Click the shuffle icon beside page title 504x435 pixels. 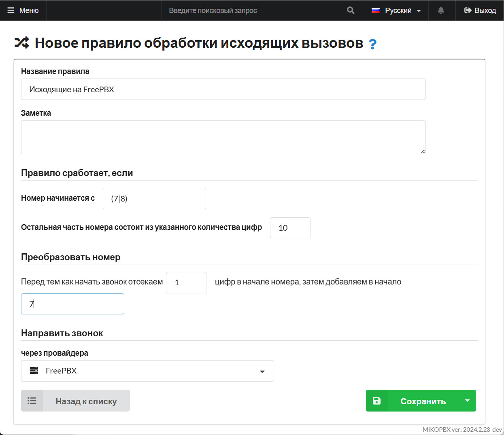point(22,43)
